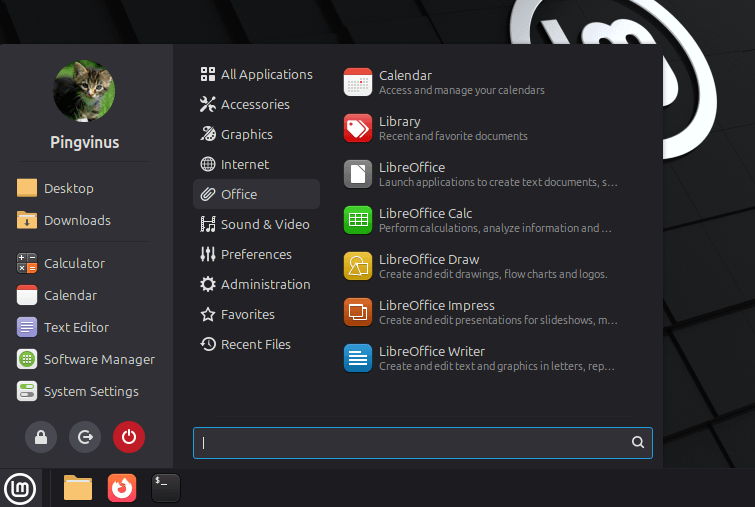Start LibreOffice Impress
The width and height of the screenshot is (755, 507).
(x=436, y=312)
